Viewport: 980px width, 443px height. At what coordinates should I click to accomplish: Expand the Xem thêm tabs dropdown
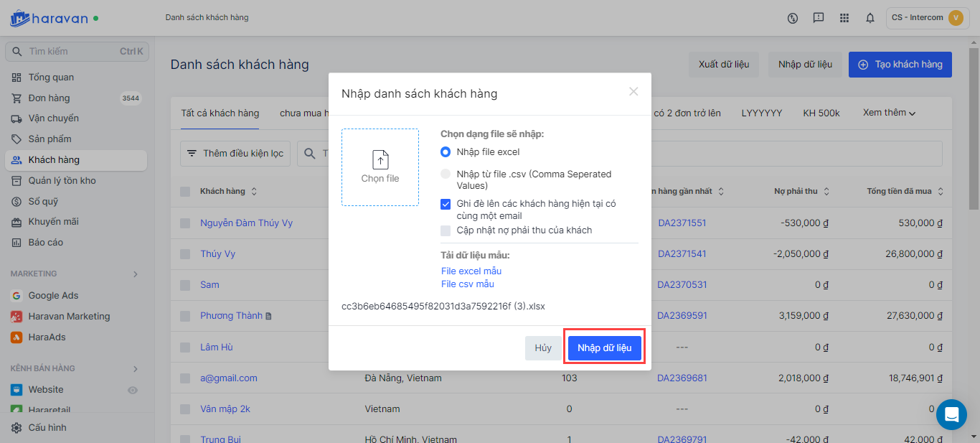coord(890,113)
